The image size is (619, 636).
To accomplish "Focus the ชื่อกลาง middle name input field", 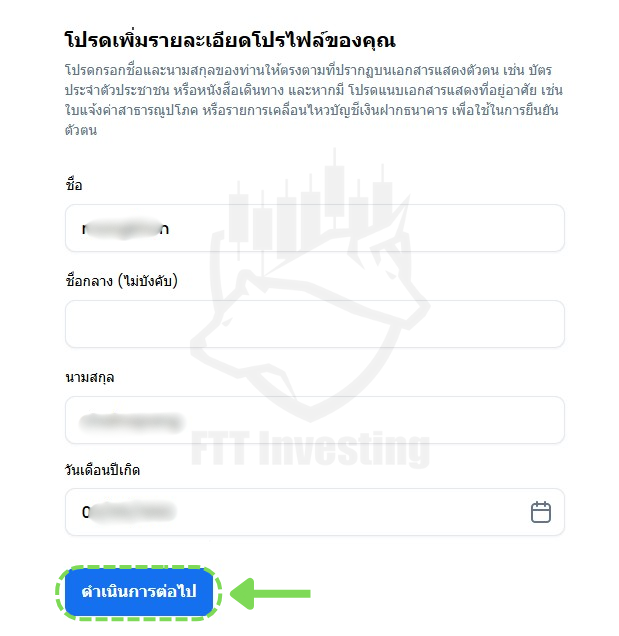I will pos(315,324).
